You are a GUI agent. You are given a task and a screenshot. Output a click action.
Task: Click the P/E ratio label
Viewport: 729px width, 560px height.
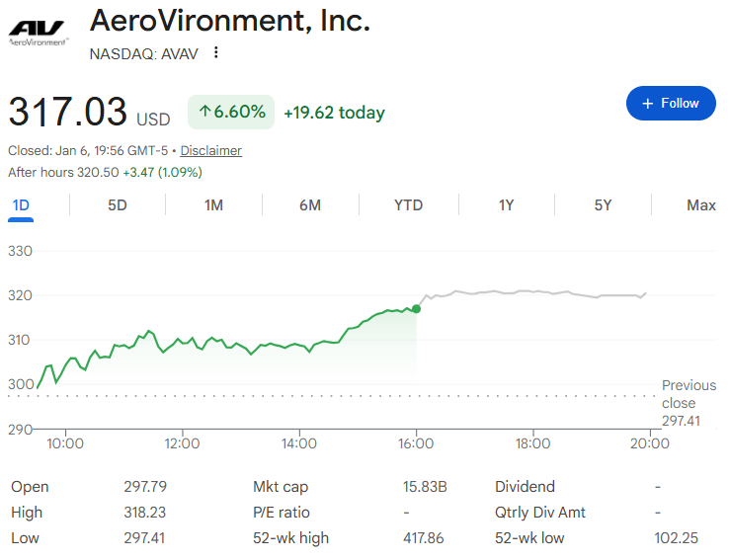tap(282, 513)
